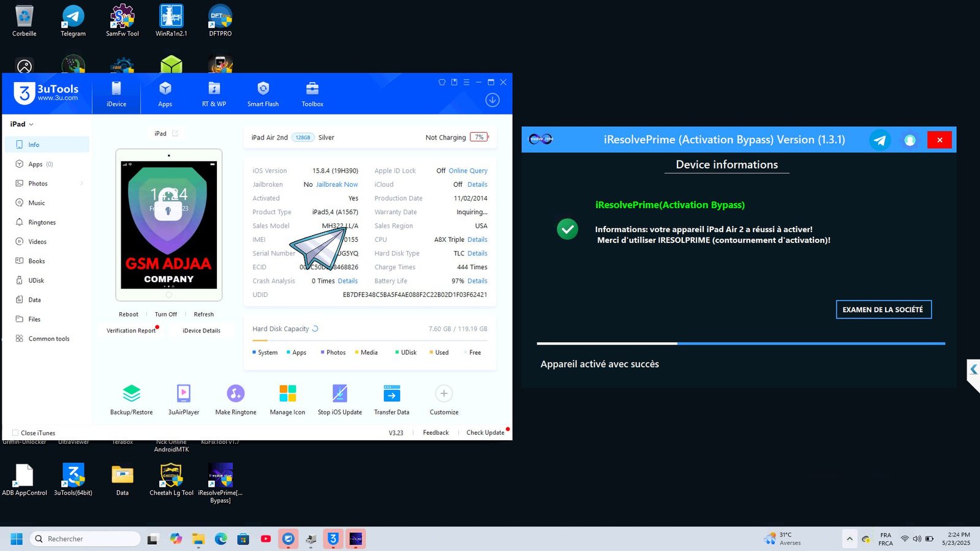The width and height of the screenshot is (980, 551).
Task: Open the Verification Report
Action: click(131, 331)
